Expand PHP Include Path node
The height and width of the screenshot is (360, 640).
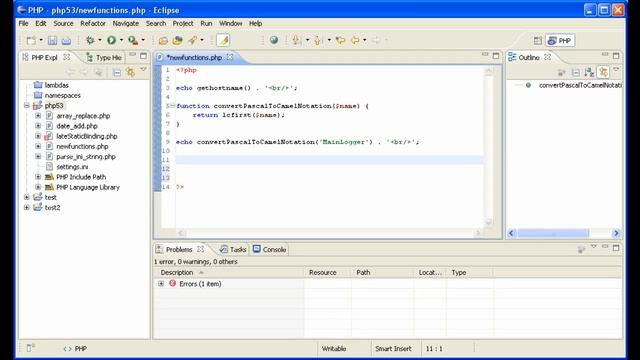tap(38, 177)
